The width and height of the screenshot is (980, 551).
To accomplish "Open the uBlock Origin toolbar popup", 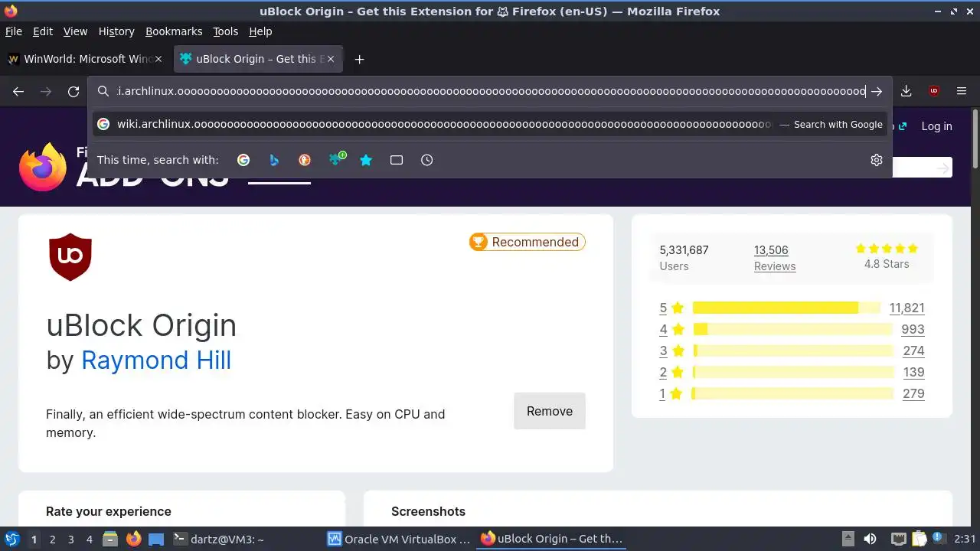I will click(933, 91).
